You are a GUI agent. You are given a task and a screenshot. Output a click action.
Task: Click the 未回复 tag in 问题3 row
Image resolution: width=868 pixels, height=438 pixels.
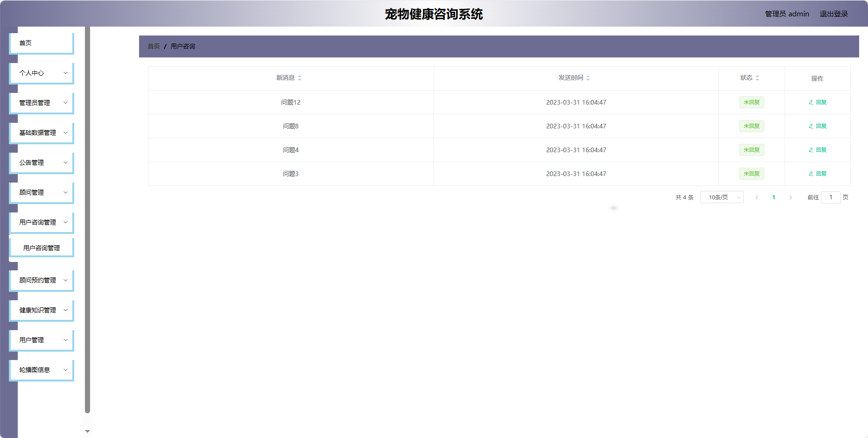coord(752,174)
